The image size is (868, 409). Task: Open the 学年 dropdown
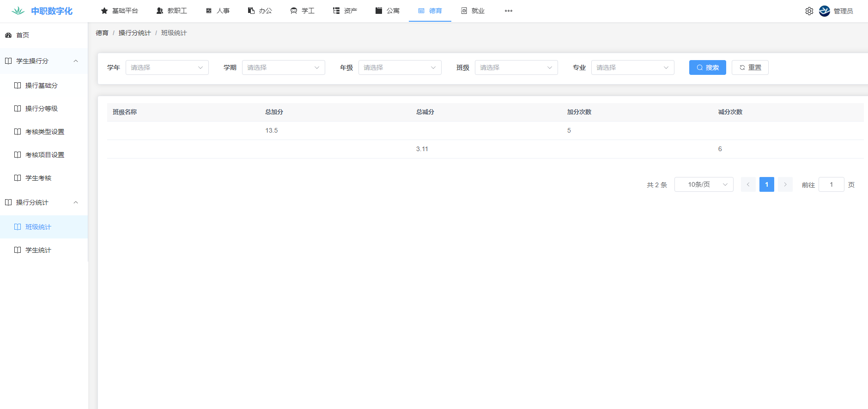point(167,67)
